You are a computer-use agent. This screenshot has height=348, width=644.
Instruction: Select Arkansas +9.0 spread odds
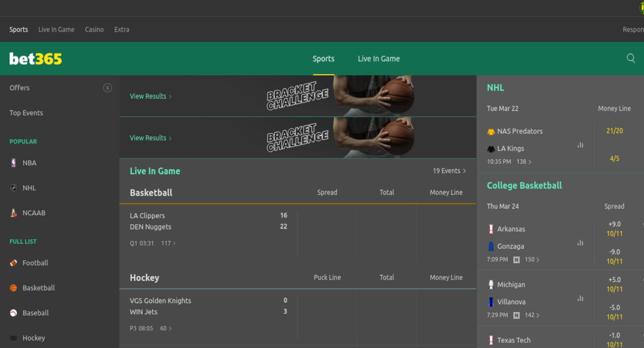pyautogui.click(x=615, y=229)
